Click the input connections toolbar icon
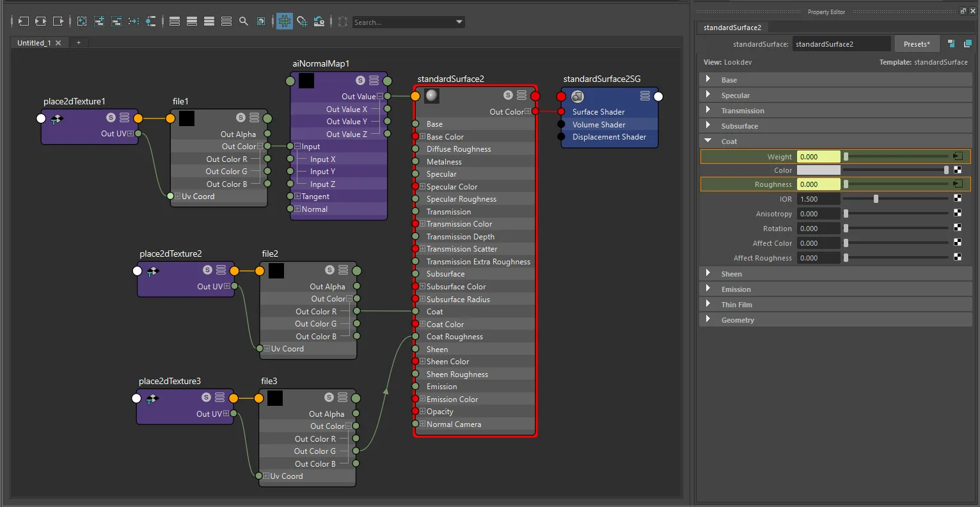 click(x=23, y=21)
